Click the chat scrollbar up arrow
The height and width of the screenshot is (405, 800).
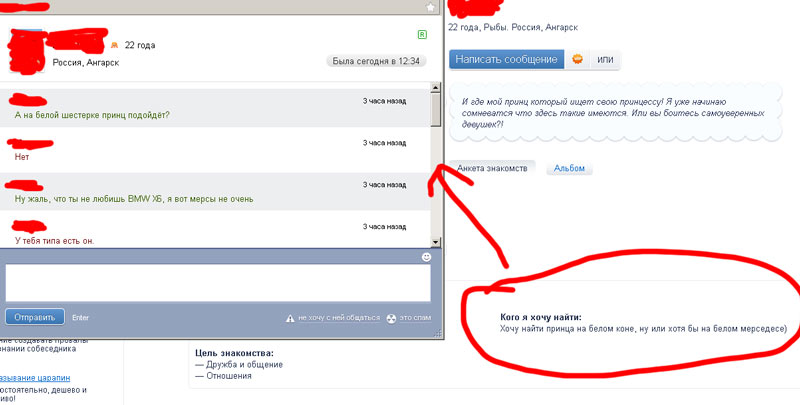click(436, 88)
